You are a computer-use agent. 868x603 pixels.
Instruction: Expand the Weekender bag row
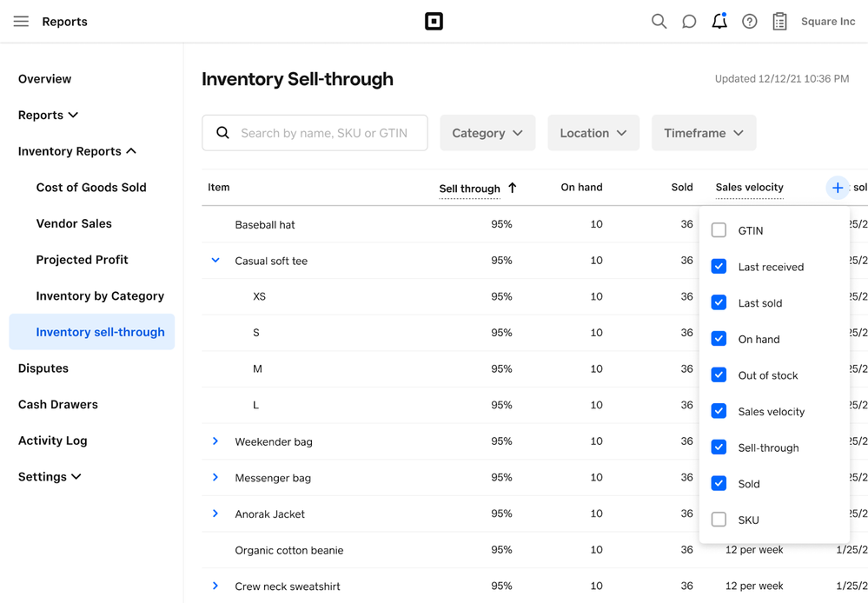215,441
